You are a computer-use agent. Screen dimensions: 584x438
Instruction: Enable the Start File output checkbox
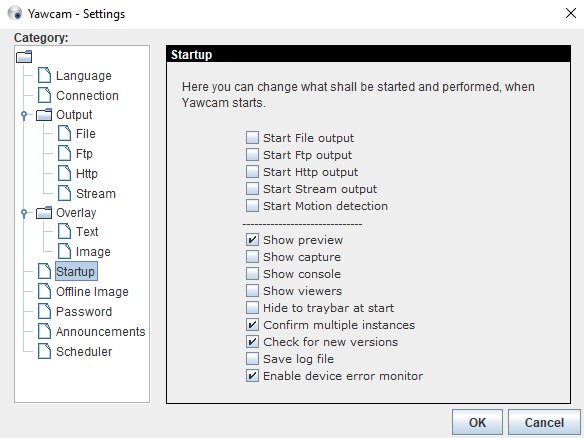(252, 137)
